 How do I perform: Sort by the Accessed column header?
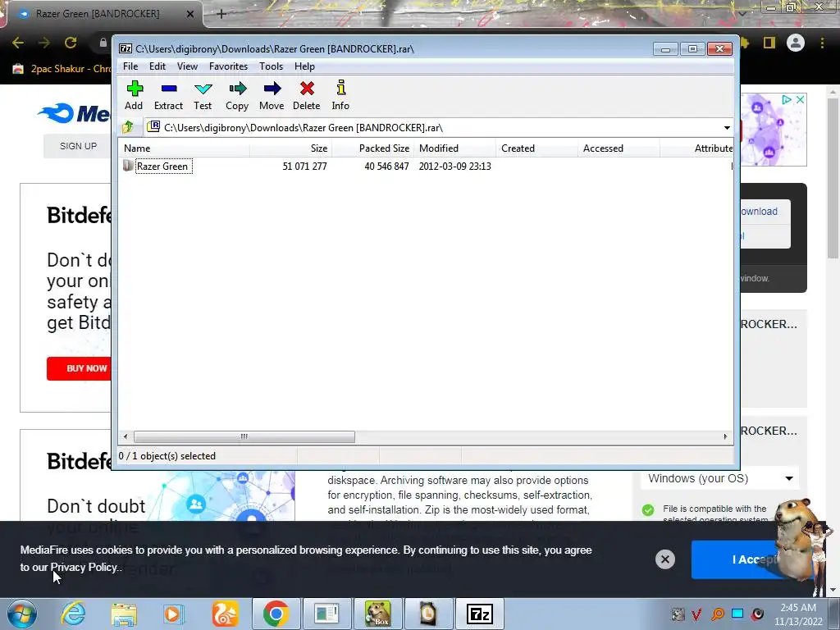coord(619,148)
